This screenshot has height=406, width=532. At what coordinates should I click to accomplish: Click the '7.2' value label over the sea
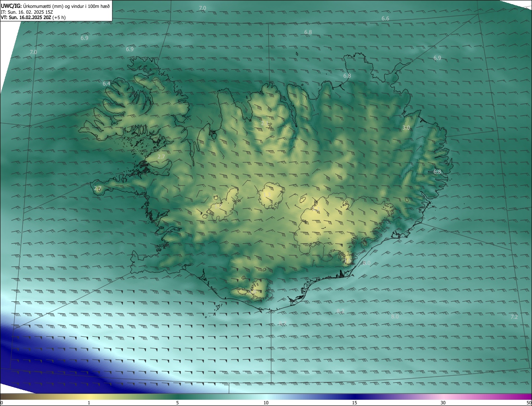coord(514,317)
